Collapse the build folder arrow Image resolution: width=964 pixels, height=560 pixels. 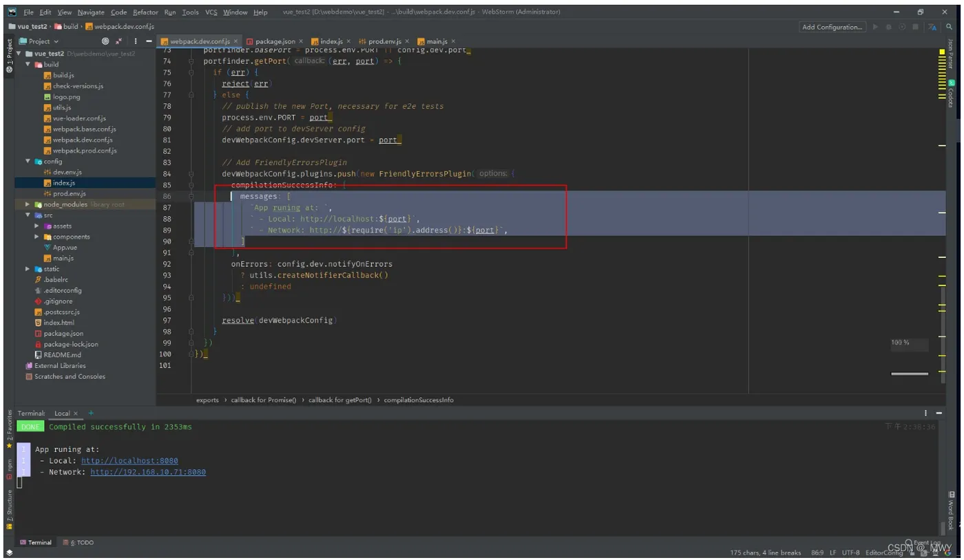click(28, 65)
